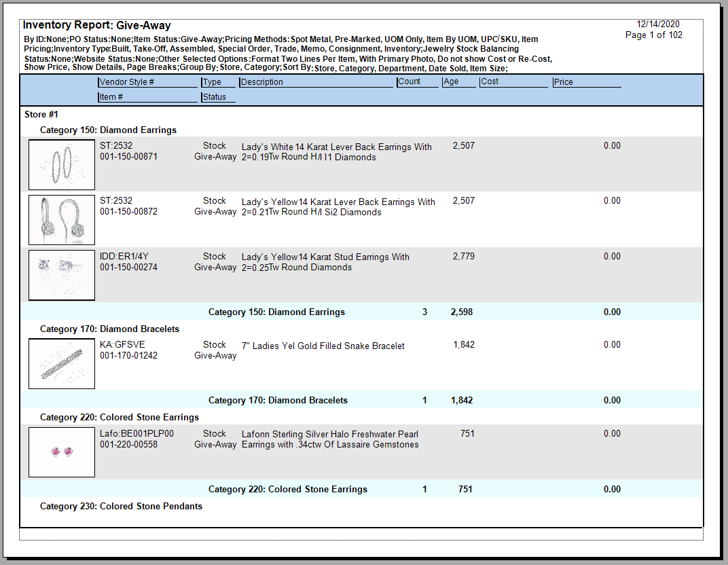Screen dimensions: 728x565
Task: Click vendor style Lafo:BE001PLP00
Action: (136, 434)
